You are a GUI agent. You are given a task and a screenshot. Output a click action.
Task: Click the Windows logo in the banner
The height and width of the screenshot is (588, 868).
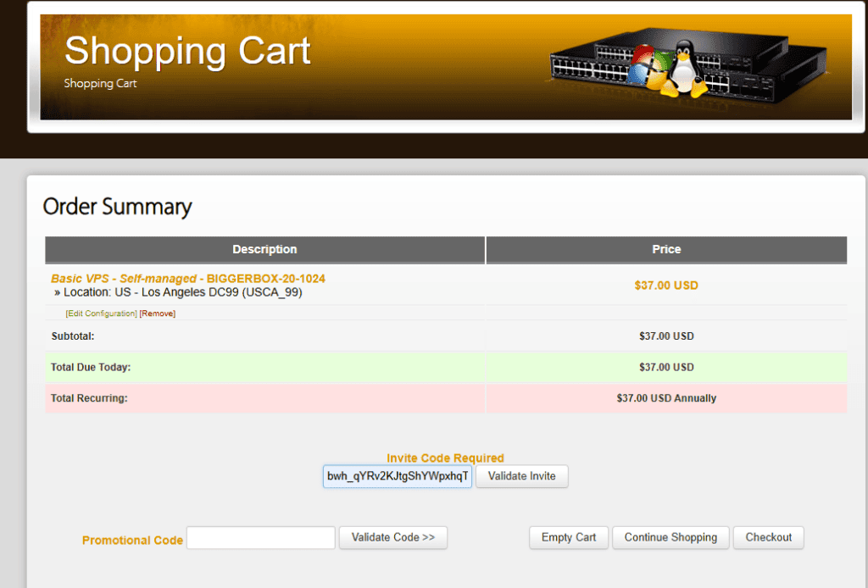point(650,66)
